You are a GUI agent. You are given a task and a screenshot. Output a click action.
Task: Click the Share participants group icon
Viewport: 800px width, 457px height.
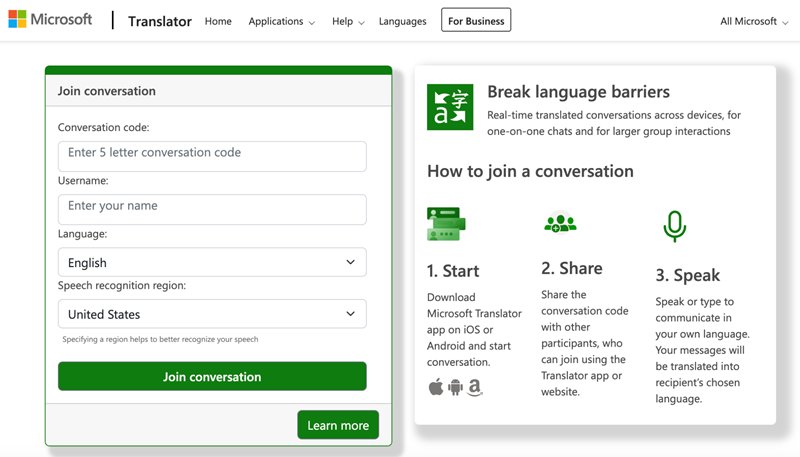pyautogui.click(x=560, y=223)
